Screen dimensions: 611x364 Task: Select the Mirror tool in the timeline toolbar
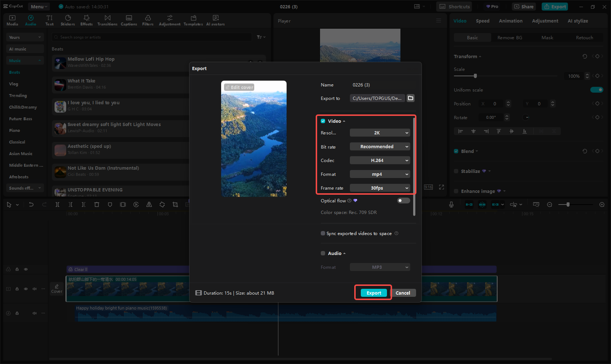tap(149, 205)
